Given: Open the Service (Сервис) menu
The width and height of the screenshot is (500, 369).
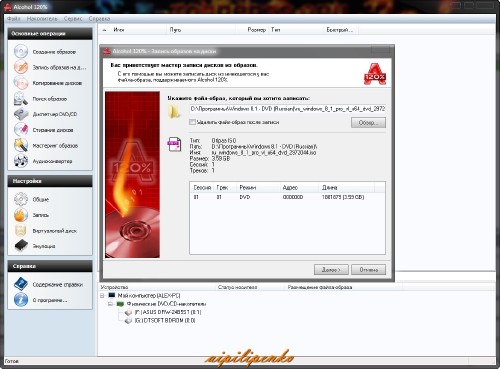Looking at the screenshot, I should click(73, 19).
